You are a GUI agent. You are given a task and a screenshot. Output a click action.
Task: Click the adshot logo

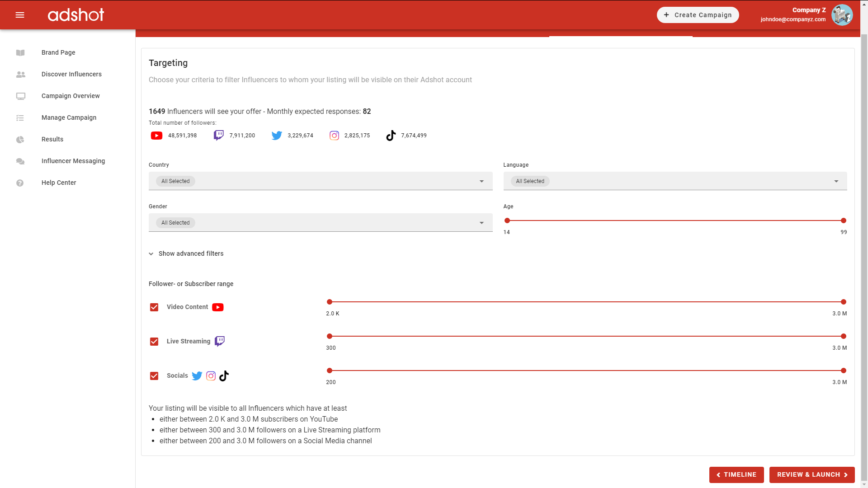point(76,15)
